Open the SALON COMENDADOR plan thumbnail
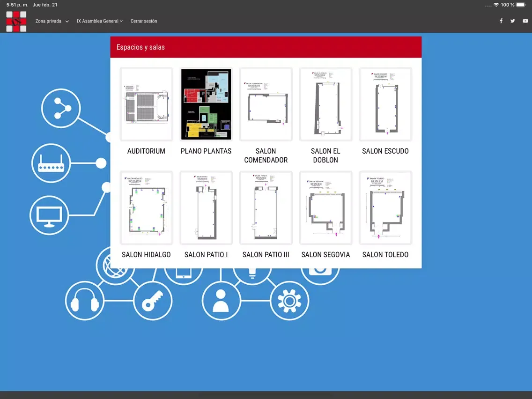Viewport: 532px width, 399px height. [266, 104]
